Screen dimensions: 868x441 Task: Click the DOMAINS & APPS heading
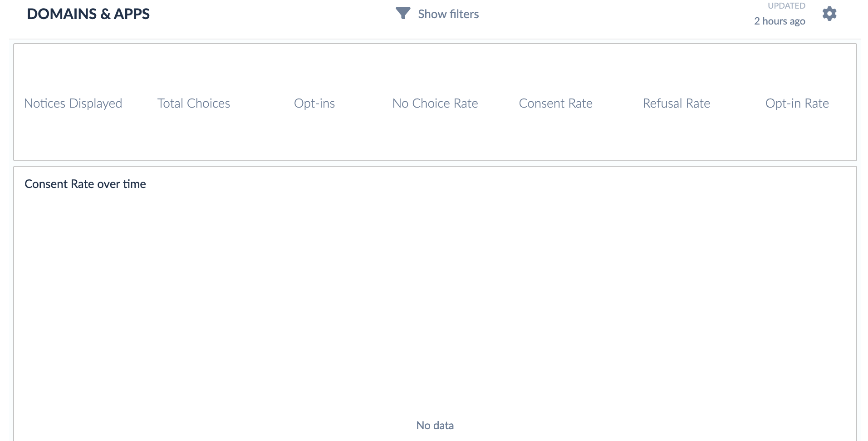(88, 14)
